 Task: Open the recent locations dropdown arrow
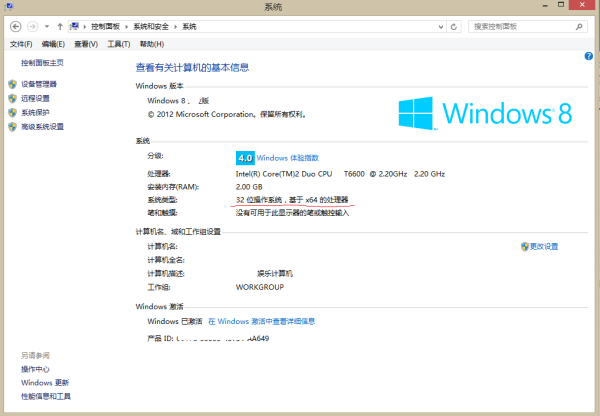coord(47,26)
